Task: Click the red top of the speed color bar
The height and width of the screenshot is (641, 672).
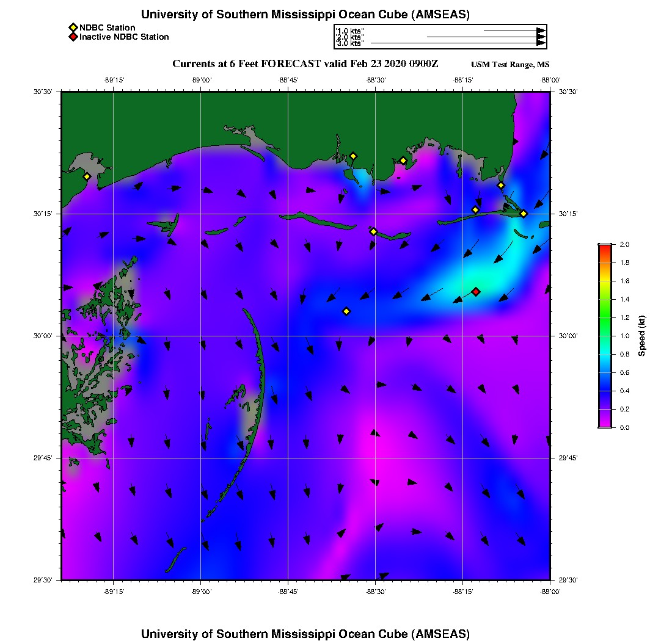Action: click(604, 247)
